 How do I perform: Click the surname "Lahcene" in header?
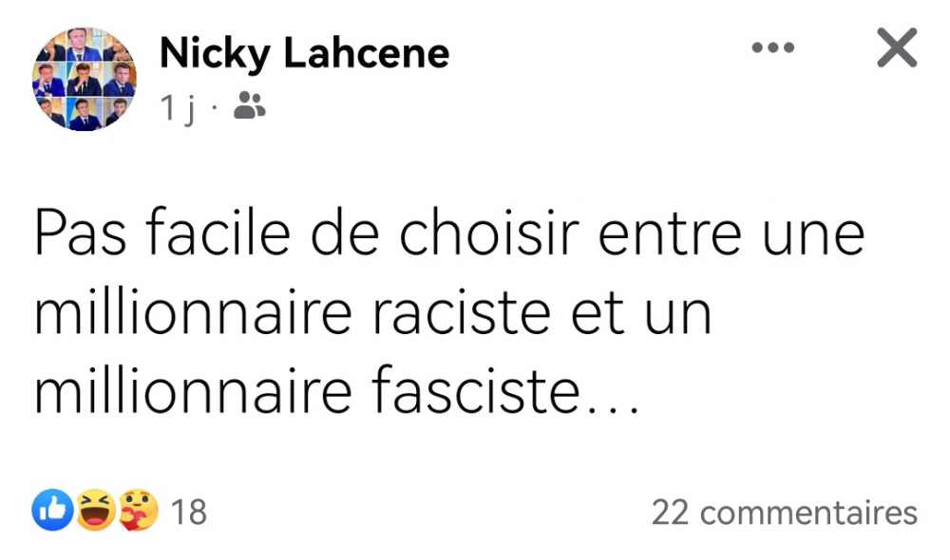point(366,53)
